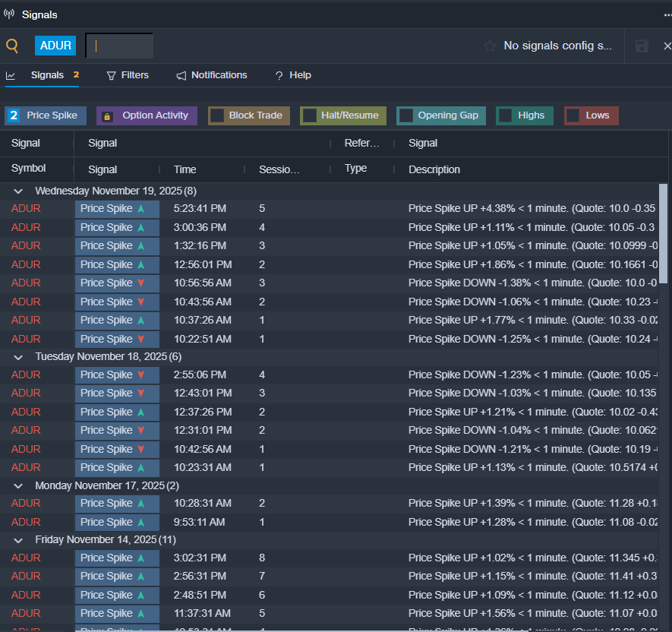This screenshot has height=632, width=672.
Task: Click the lock icon on Option Activity
Action: click(107, 116)
